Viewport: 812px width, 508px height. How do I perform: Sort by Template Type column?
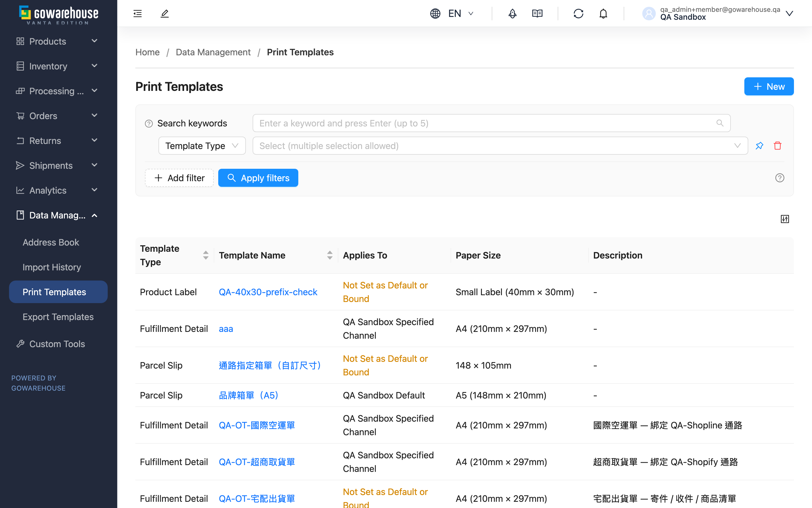(206, 255)
